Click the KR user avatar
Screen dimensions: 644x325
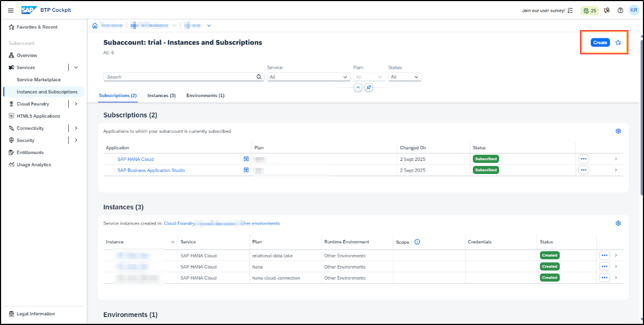[x=634, y=10]
